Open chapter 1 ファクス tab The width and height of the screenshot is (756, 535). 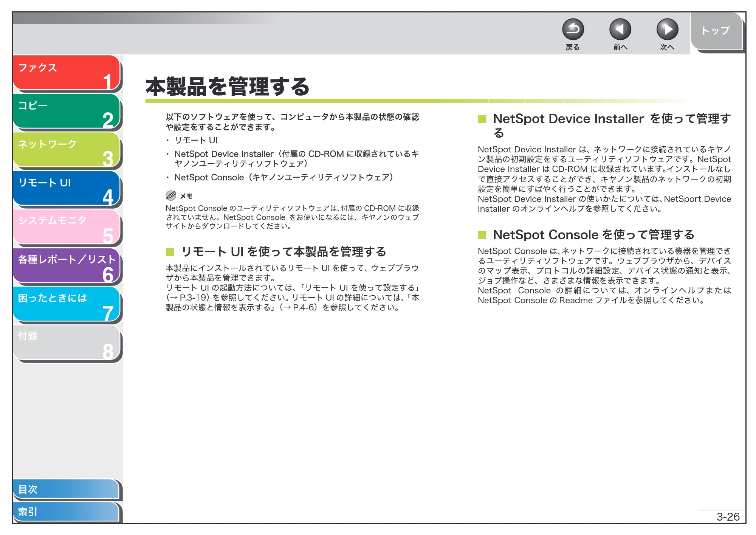click(66, 73)
